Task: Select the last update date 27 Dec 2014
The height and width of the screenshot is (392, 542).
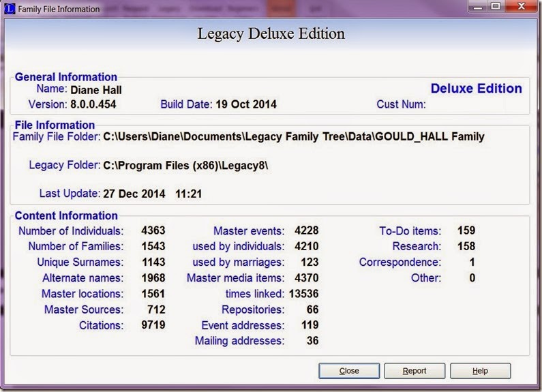Action: (x=134, y=194)
